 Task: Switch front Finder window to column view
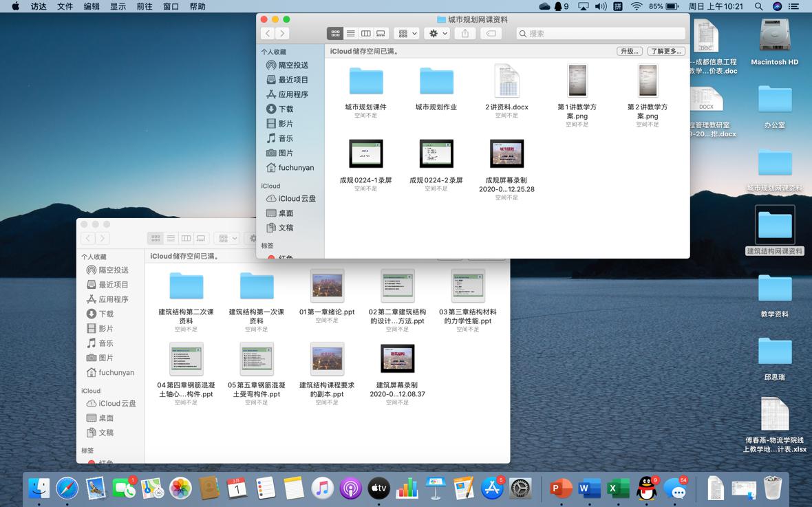365,33
